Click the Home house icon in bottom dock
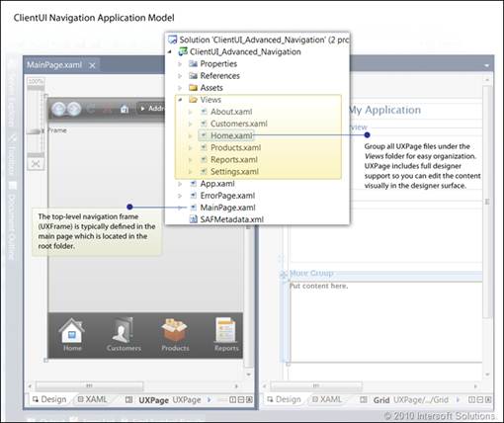The image size is (504, 423). 72,330
